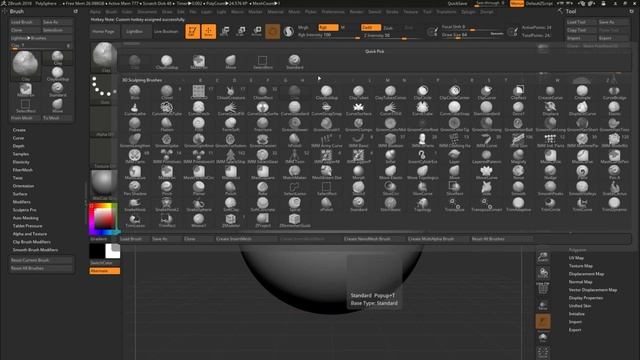
Task: Select the CurveLathe brush
Action: tap(135, 109)
